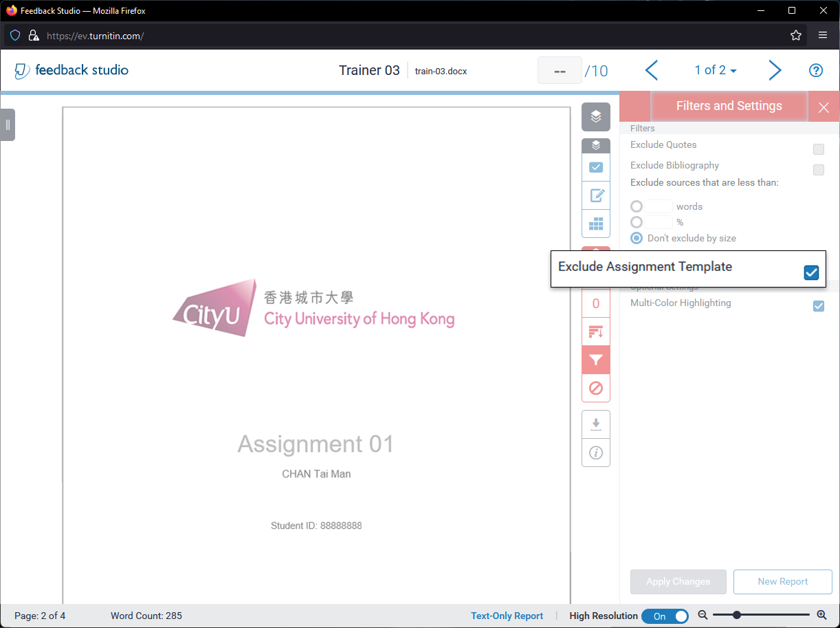Viewport: 840px width, 628px height.
Task: Click the similarity score showing 0
Action: click(596, 303)
